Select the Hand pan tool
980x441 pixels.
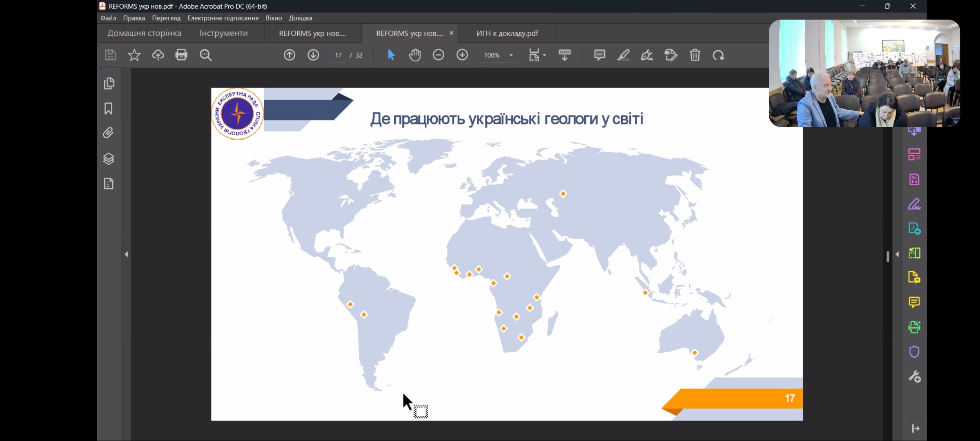click(x=415, y=55)
